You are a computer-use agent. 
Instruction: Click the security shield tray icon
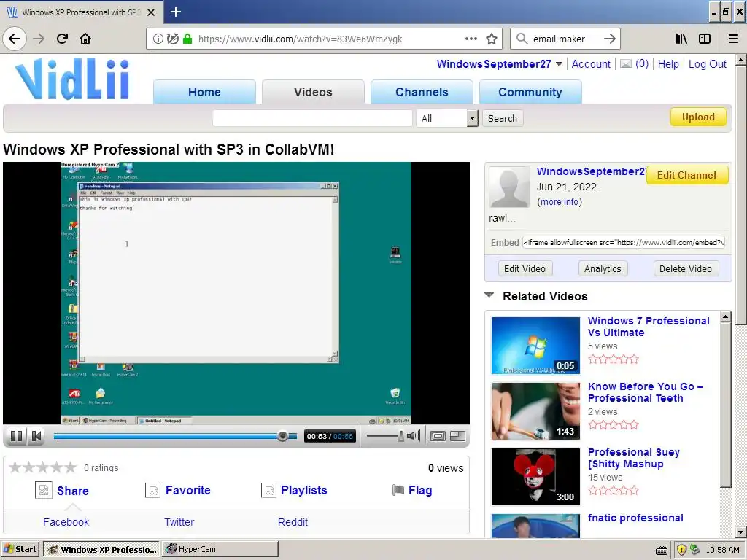681,550
